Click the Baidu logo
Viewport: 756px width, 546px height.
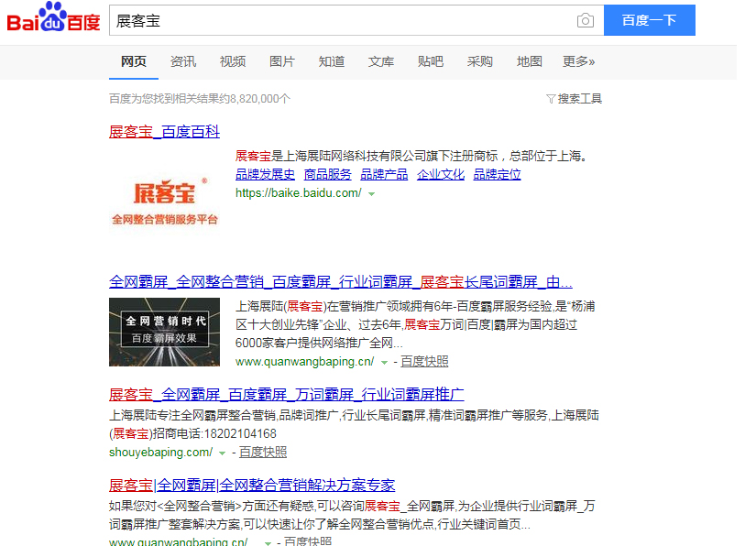53,19
